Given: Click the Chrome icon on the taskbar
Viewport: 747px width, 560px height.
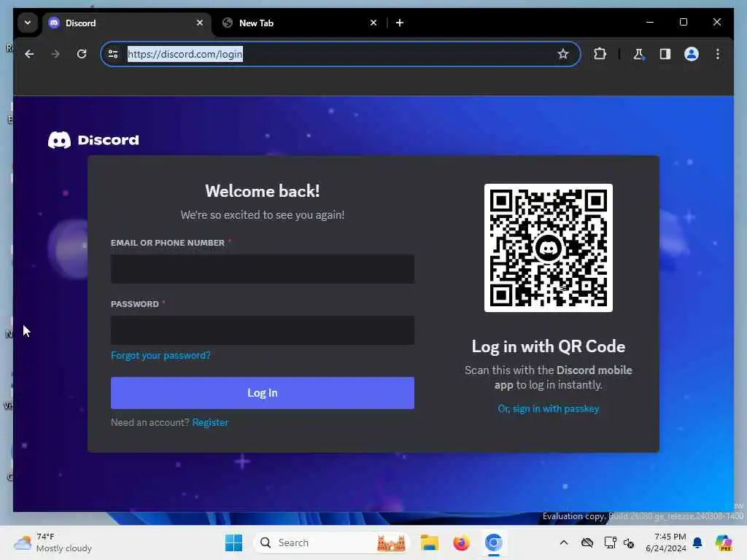Looking at the screenshot, I should pyautogui.click(x=494, y=542).
